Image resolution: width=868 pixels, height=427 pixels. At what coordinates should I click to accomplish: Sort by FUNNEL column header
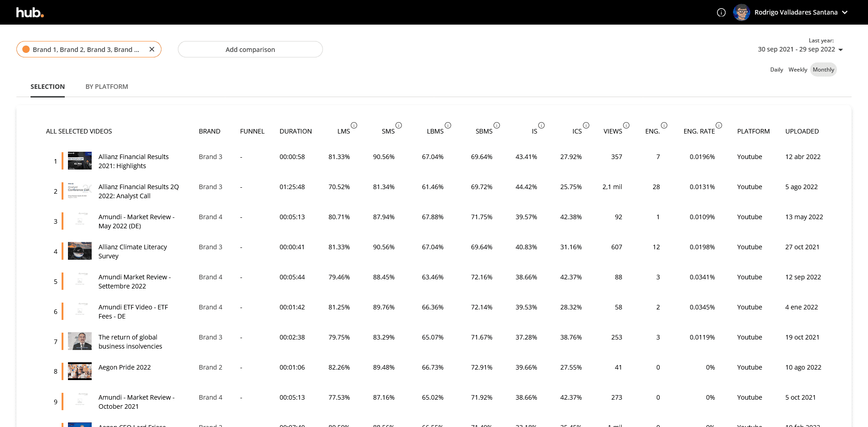point(252,131)
